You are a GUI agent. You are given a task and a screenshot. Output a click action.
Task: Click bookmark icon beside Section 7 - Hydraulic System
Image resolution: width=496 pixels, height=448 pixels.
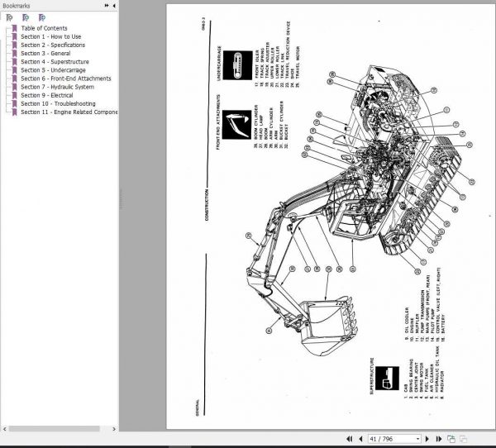[14, 87]
